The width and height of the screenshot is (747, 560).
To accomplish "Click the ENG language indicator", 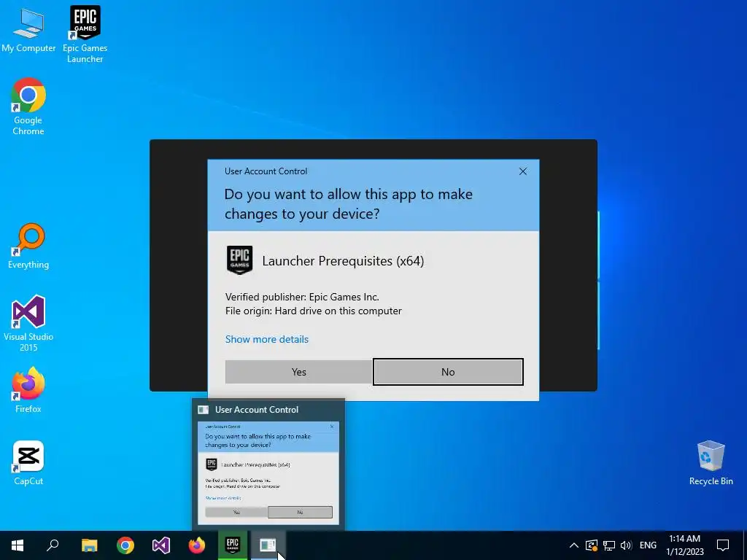I will tap(648, 545).
